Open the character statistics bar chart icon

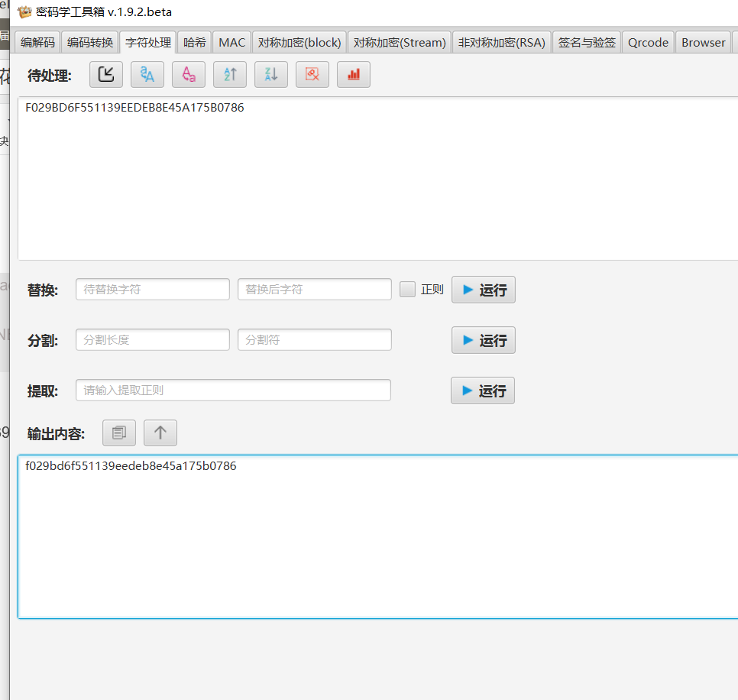pyautogui.click(x=353, y=74)
